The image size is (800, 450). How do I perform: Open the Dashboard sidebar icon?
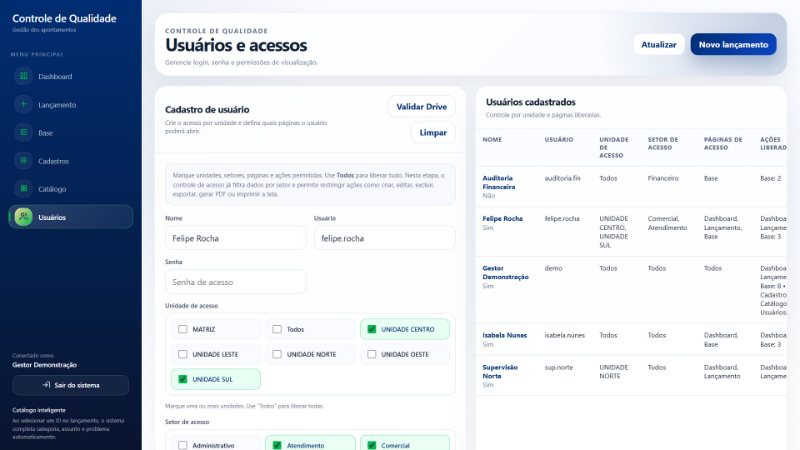click(23, 76)
